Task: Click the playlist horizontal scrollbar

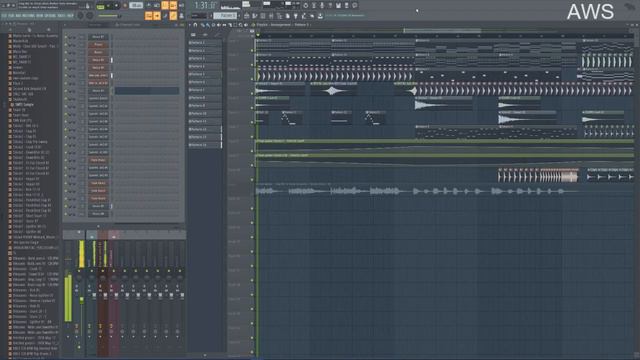Action: click(x=442, y=31)
